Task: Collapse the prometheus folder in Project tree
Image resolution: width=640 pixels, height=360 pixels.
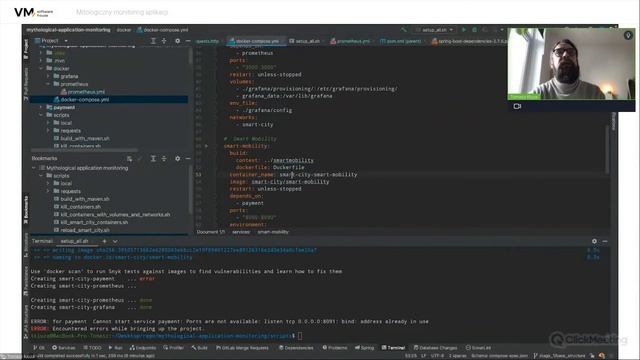Action: coord(48,84)
